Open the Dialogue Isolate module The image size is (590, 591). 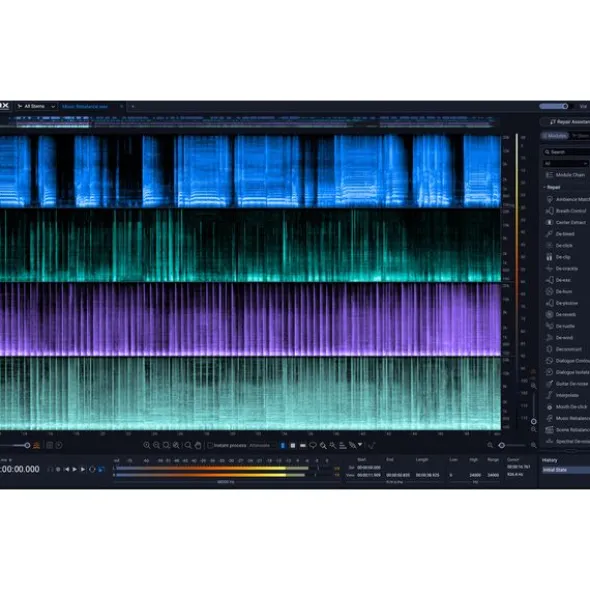click(x=568, y=372)
